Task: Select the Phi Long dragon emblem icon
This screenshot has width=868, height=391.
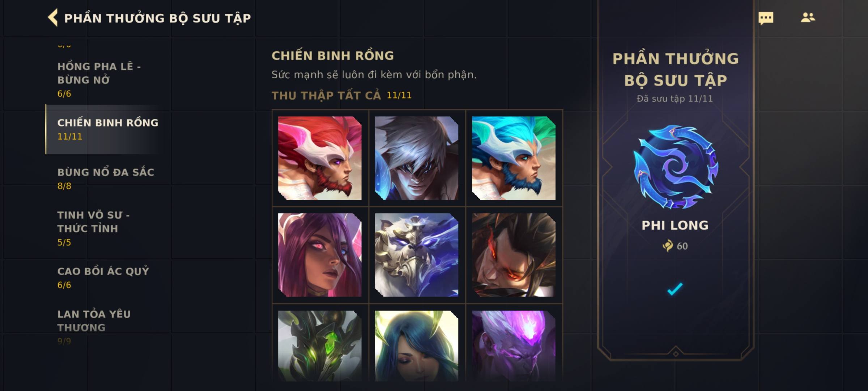Action: pos(675,167)
